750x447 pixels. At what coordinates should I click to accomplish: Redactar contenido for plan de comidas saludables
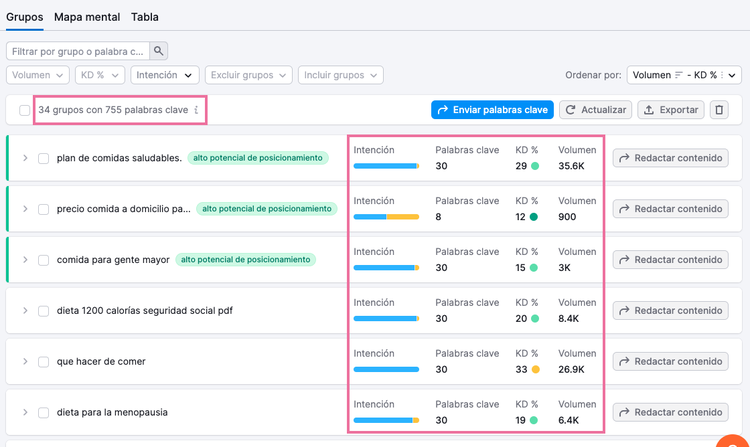(671, 158)
